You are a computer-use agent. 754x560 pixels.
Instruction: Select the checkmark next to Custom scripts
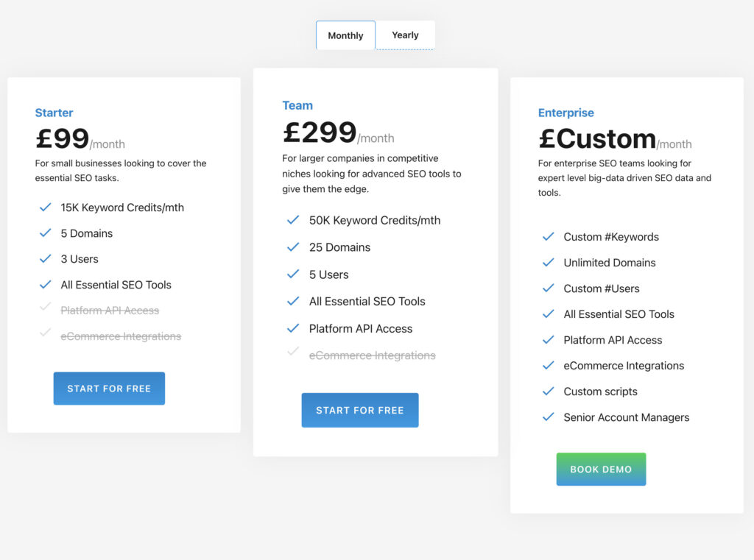coord(548,391)
